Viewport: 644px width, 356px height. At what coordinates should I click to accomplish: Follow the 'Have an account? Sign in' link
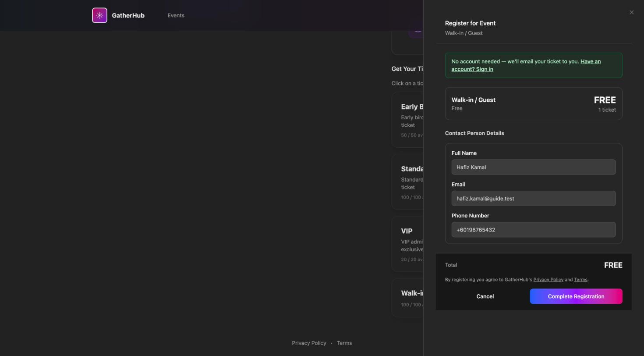pos(526,65)
